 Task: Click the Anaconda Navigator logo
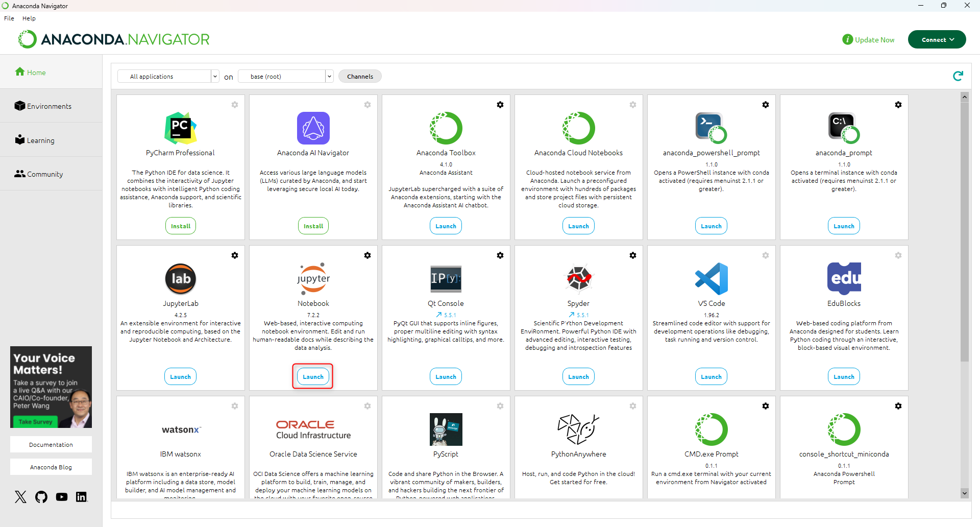coord(114,39)
